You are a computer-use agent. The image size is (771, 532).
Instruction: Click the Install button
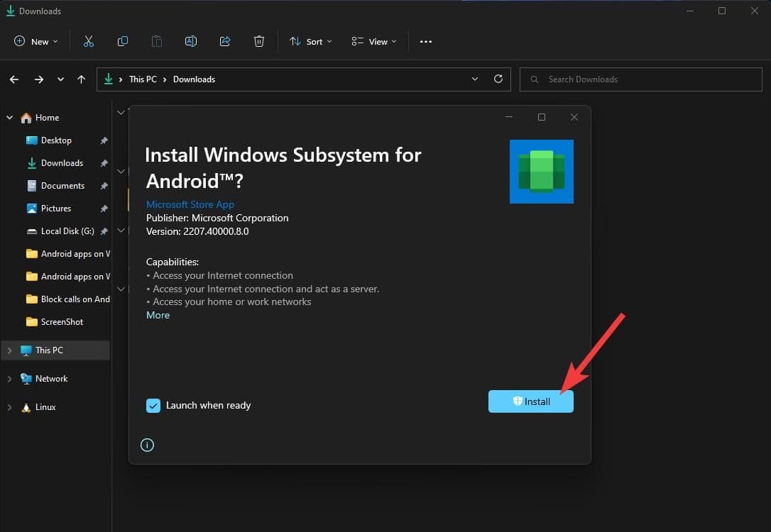pyautogui.click(x=530, y=401)
